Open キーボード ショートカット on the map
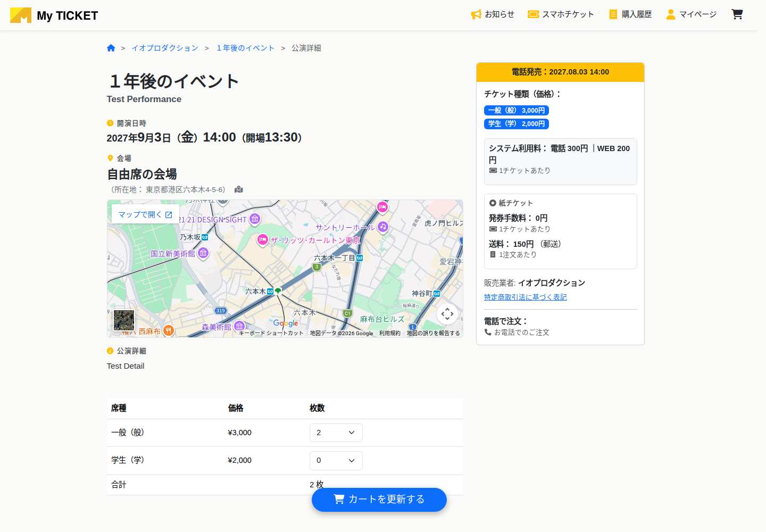766x532 pixels. tap(271, 334)
